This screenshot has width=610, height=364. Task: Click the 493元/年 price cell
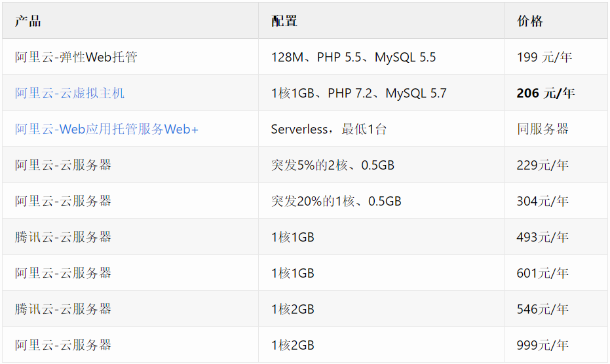pos(556,236)
